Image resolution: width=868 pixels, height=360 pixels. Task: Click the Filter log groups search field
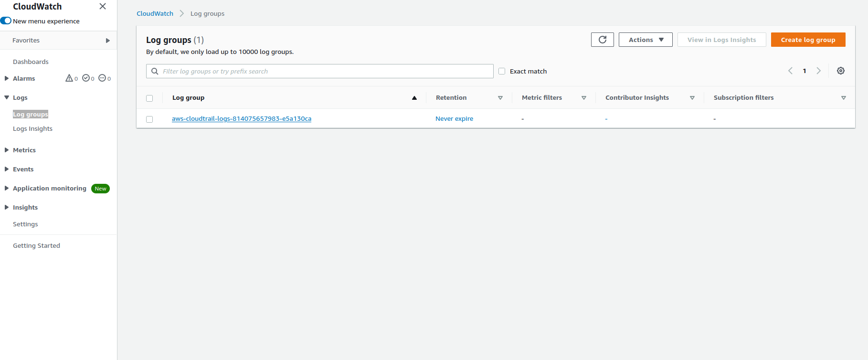319,71
